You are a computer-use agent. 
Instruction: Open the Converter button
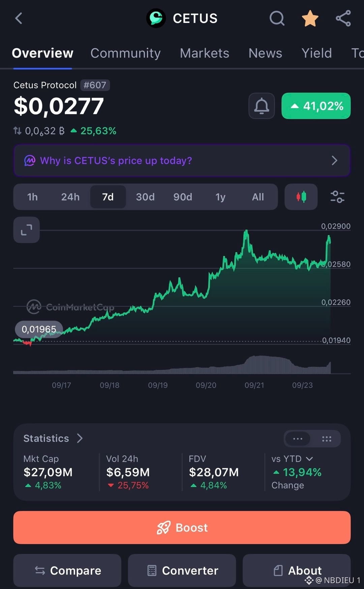[182, 570]
